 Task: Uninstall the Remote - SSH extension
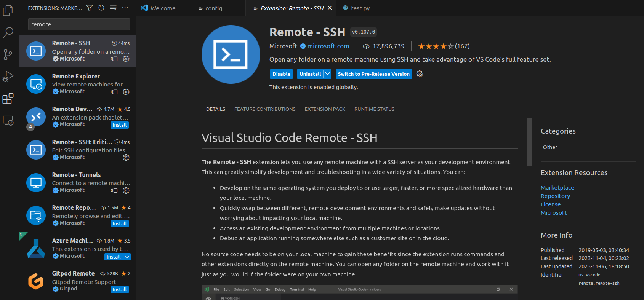310,74
